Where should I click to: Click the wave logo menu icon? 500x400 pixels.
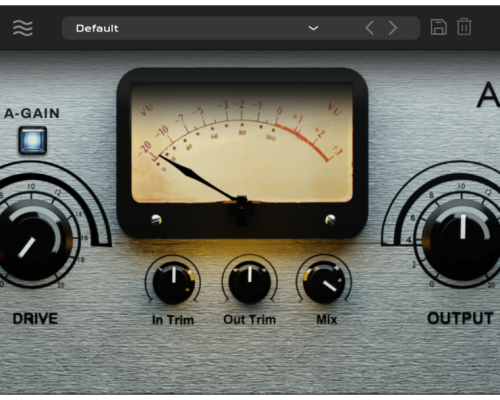(23, 28)
